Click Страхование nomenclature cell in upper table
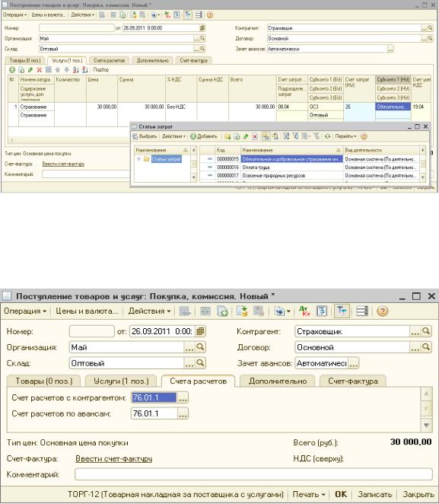 (37, 107)
